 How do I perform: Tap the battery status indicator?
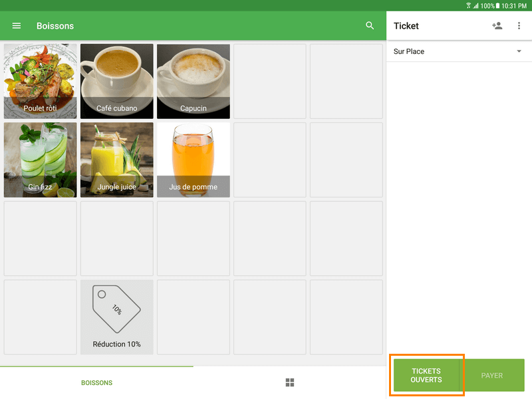tap(497, 6)
